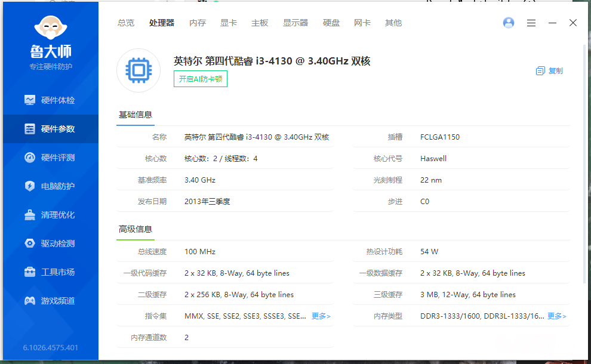591x364 pixels.
Task: Expand 指令集 list with 更多 link
Action: point(321,316)
